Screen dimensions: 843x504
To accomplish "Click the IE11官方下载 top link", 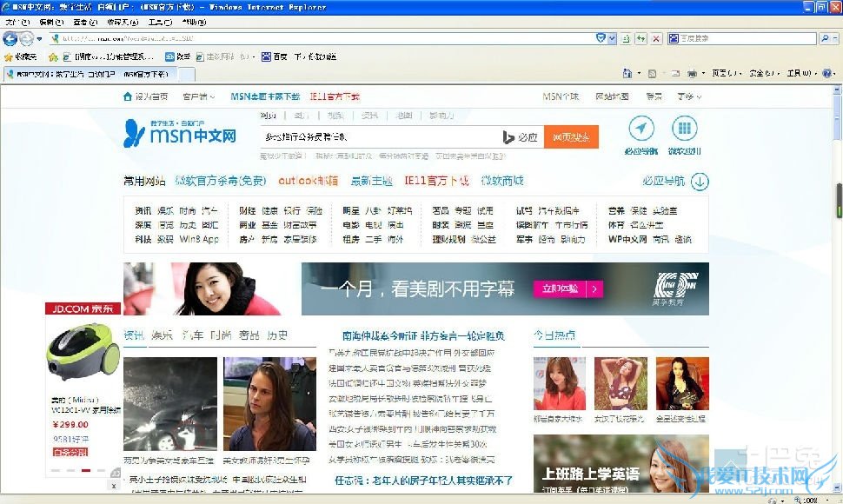I will tap(335, 96).
